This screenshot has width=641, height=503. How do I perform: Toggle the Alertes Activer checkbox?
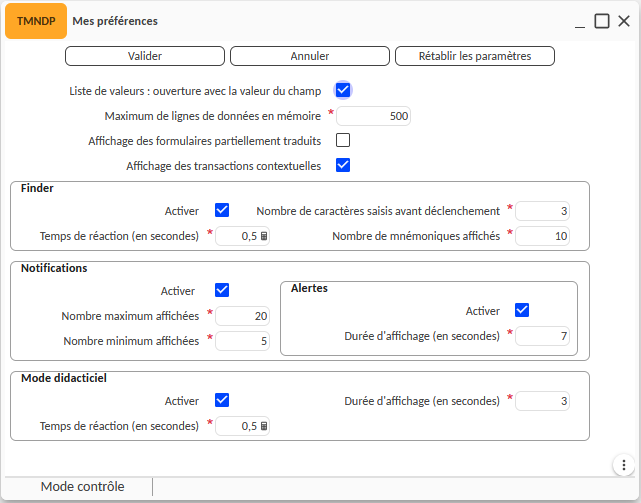[x=521, y=310]
